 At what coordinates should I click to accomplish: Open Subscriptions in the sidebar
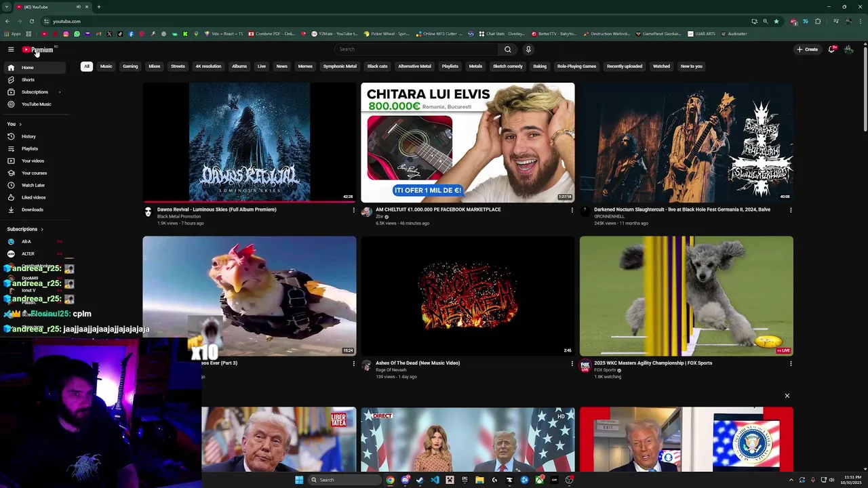click(x=34, y=92)
